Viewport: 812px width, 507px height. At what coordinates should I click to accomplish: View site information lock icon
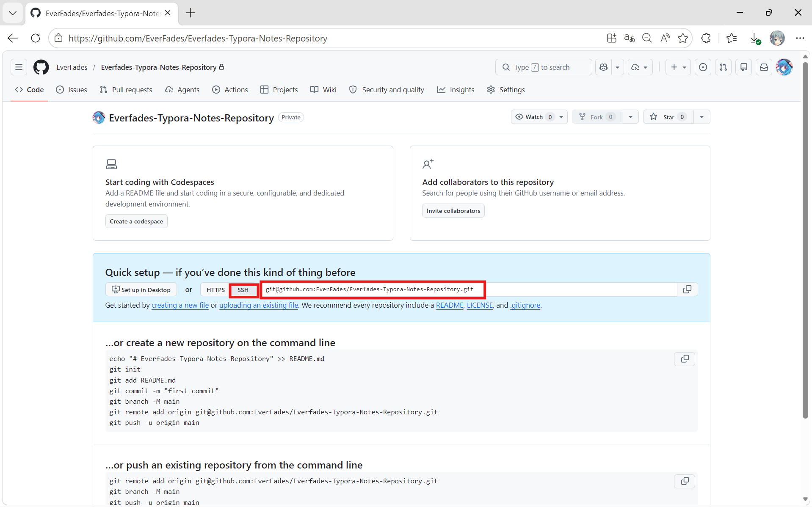(x=58, y=38)
